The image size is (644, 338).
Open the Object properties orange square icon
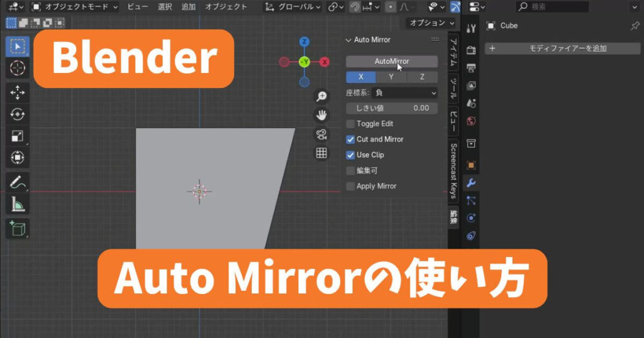pos(471,165)
